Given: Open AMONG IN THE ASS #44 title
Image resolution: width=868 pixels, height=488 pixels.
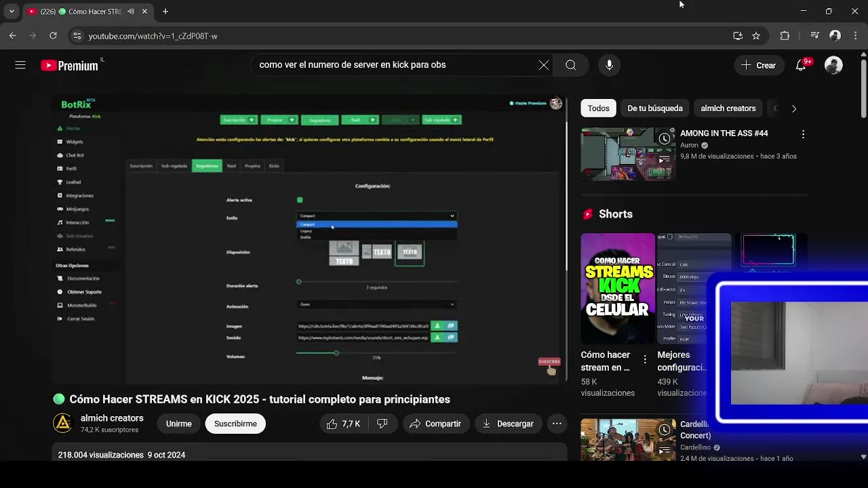Looking at the screenshot, I should (724, 134).
